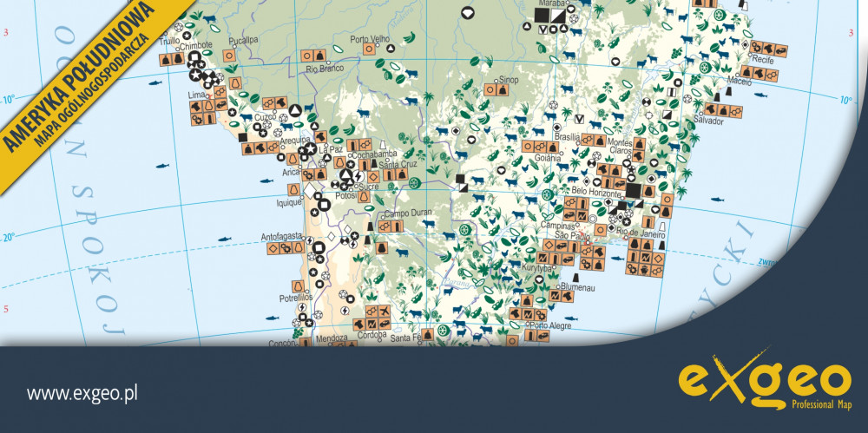This screenshot has height=433, width=868.
Task: Click the Sucre city label
Action: click(x=369, y=187)
